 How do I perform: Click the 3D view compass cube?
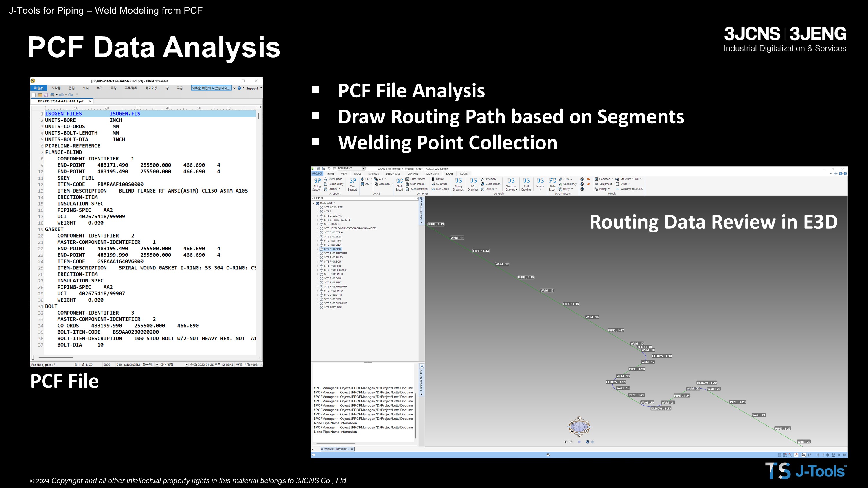pyautogui.click(x=579, y=427)
